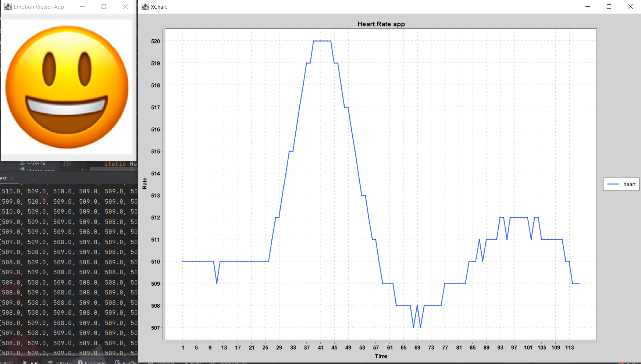Click the 507 y-axis tick label
The height and width of the screenshot is (364, 641).
pyautogui.click(x=156, y=328)
